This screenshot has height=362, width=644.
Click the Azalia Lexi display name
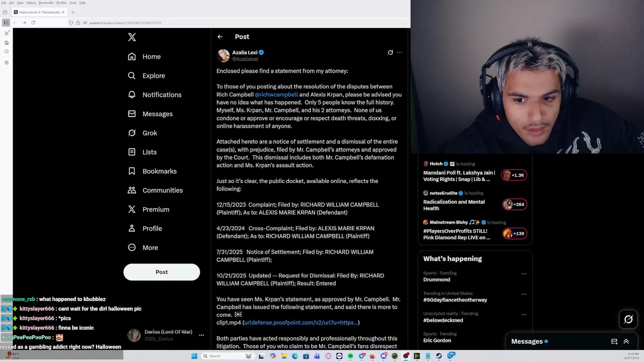tap(245, 52)
